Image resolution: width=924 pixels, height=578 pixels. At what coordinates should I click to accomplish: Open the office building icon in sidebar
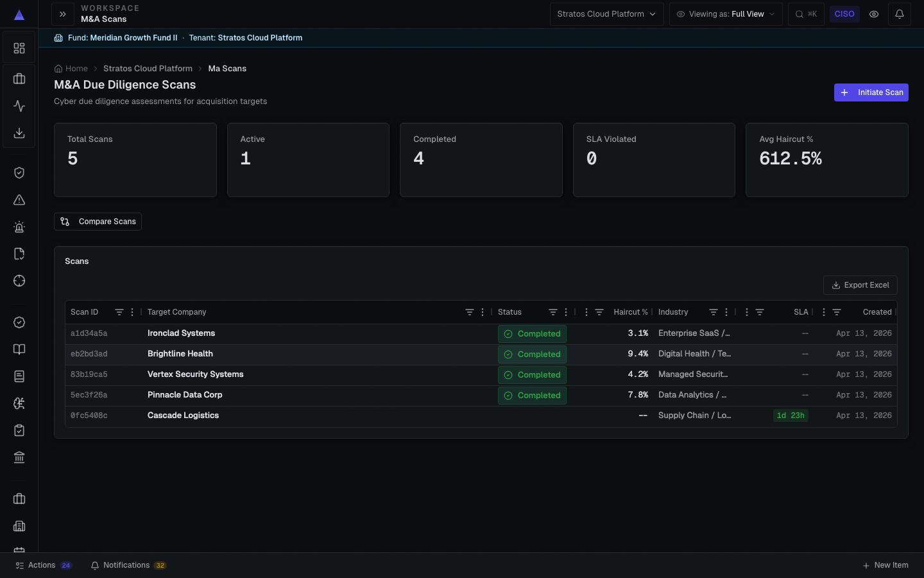click(19, 526)
